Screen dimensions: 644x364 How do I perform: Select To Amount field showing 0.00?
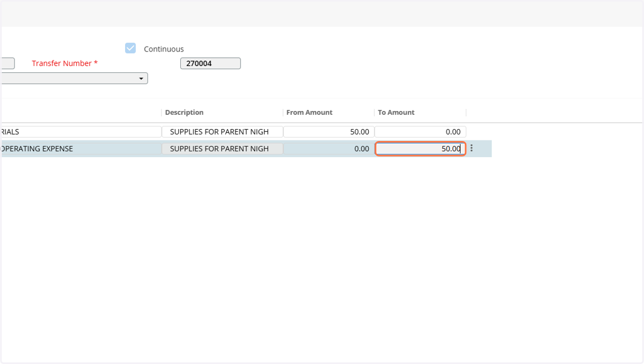click(420, 132)
